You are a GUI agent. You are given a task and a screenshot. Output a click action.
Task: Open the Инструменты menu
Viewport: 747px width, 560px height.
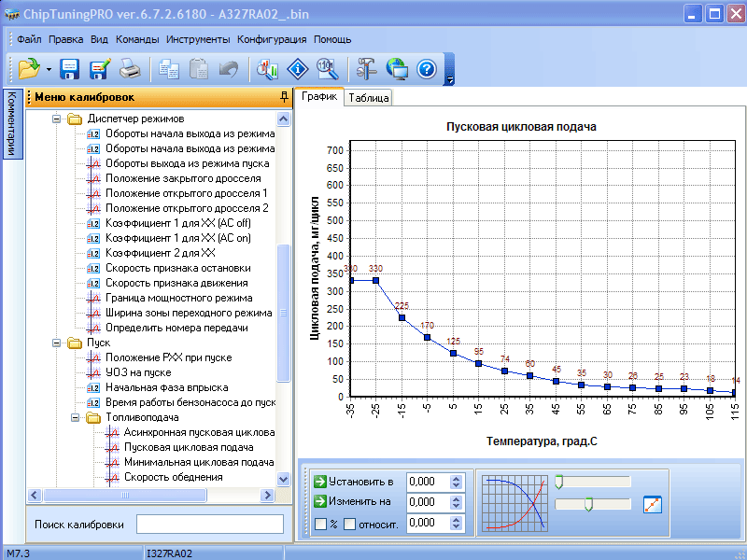[x=198, y=39]
